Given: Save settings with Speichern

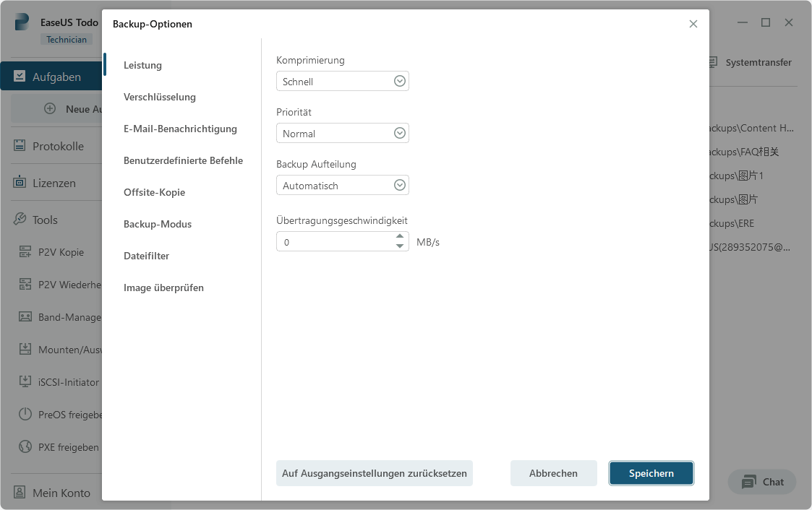Looking at the screenshot, I should coord(651,473).
